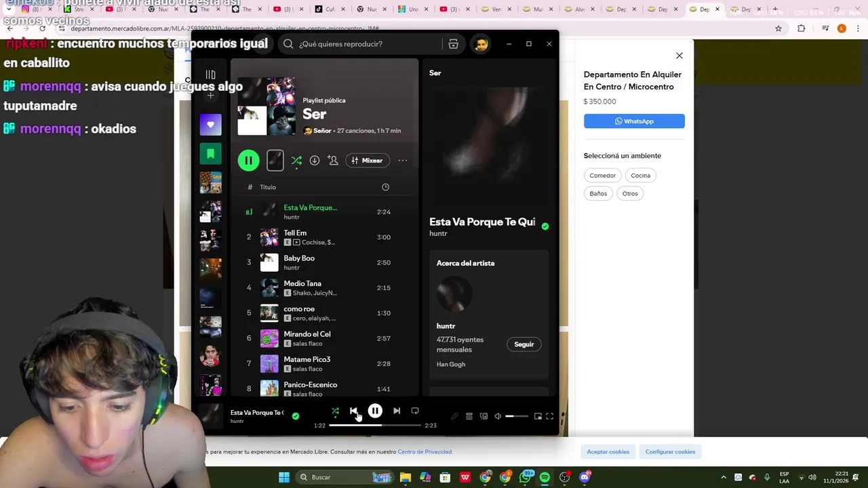The width and height of the screenshot is (868, 488).
Task: Select the Otros room filter
Action: 630,194
